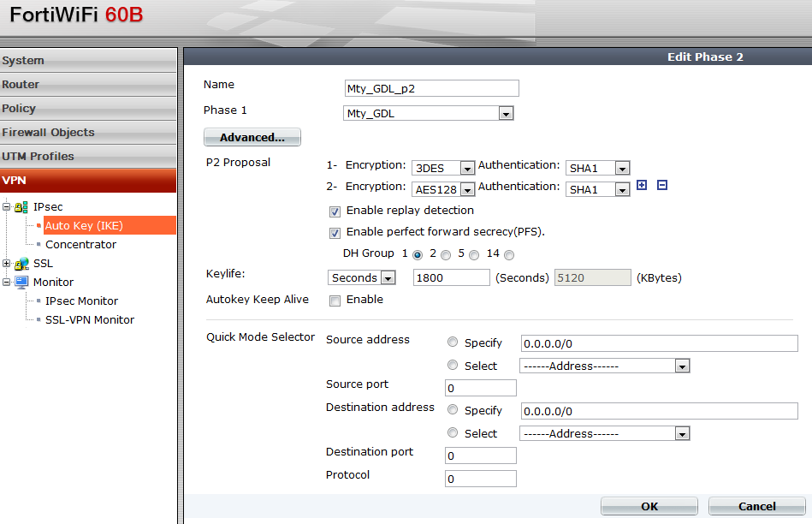Choose Specify for Source address
The width and height of the screenshot is (812, 524).
[453, 342]
